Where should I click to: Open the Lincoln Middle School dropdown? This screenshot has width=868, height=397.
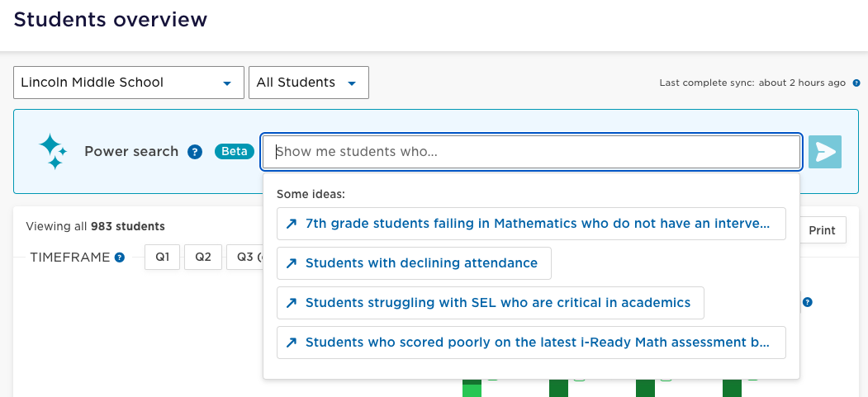[129, 83]
